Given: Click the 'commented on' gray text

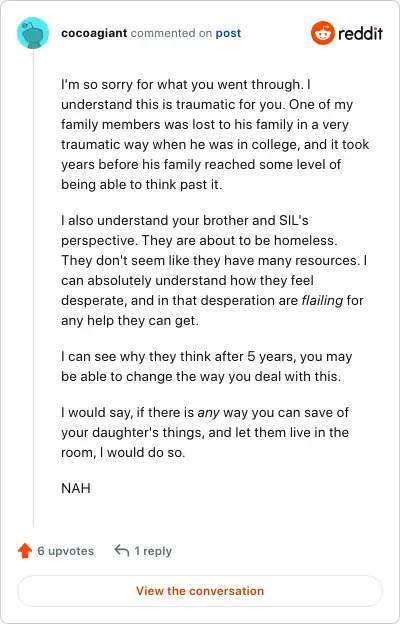Looking at the screenshot, I should pyautogui.click(x=171, y=33).
